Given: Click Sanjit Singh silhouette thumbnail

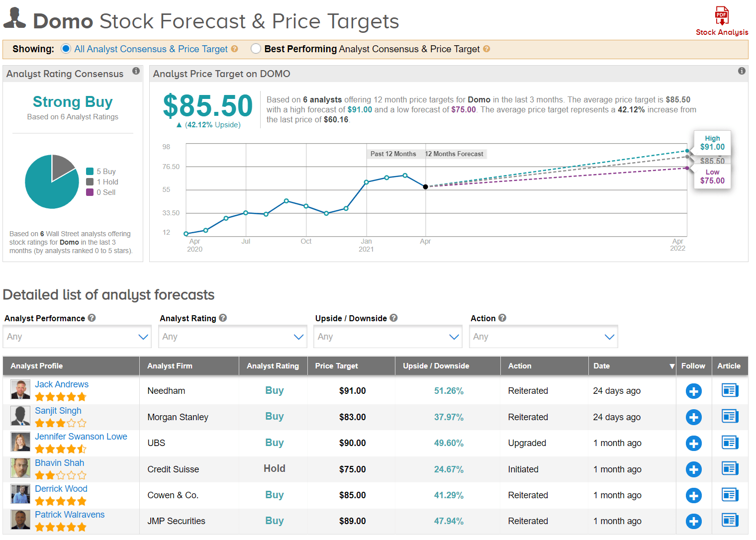Looking at the screenshot, I should pos(20,416).
